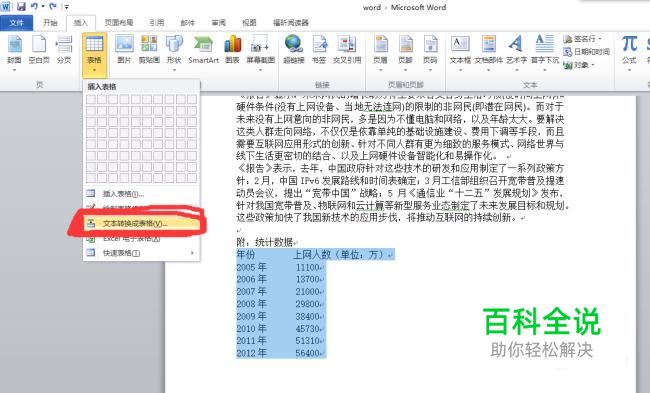Select top-left cell in table grid
Screen dimensions: 650x393
click(91, 99)
